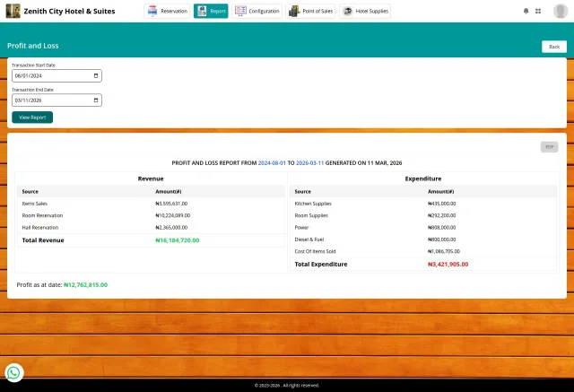Click the notification bell icon
The height and width of the screenshot is (392, 574).
[x=526, y=11]
